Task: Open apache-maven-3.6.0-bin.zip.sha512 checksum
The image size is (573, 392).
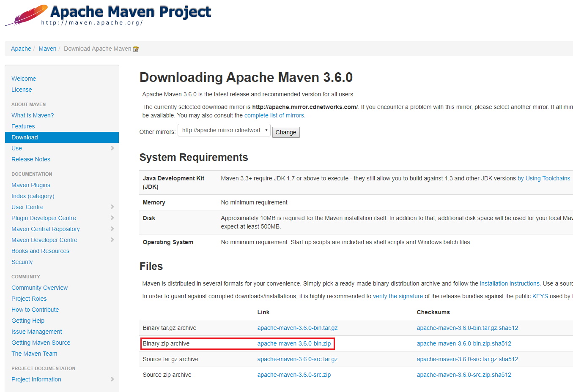Action: tap(464, 343)
